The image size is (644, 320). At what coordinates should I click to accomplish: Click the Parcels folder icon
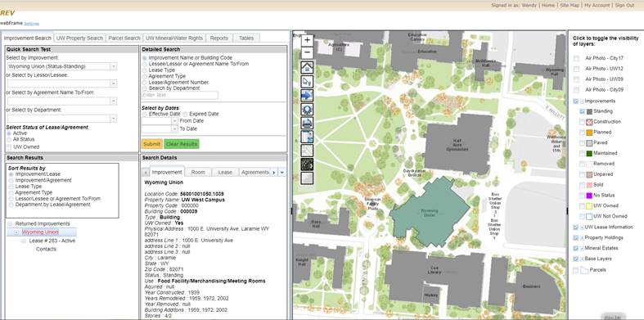[x=584, y=270]
